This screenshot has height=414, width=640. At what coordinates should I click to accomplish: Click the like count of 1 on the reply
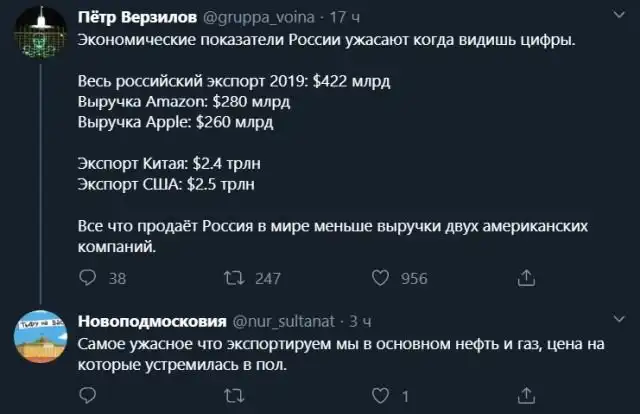(x=405, y=395)
